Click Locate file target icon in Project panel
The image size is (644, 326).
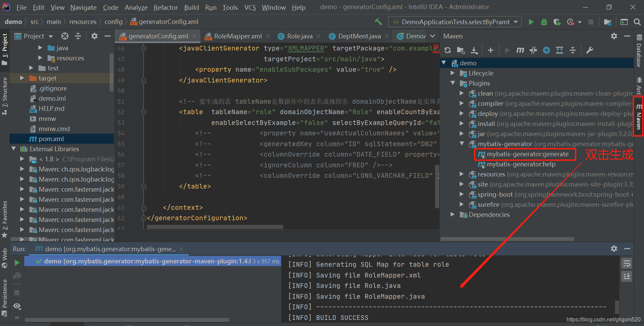coord(65,36)
